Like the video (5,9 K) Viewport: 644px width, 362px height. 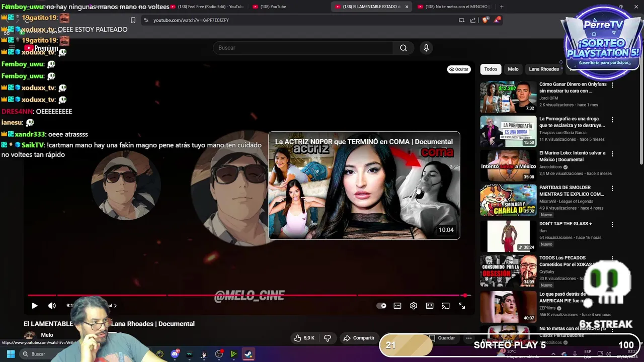click(304, 338)
